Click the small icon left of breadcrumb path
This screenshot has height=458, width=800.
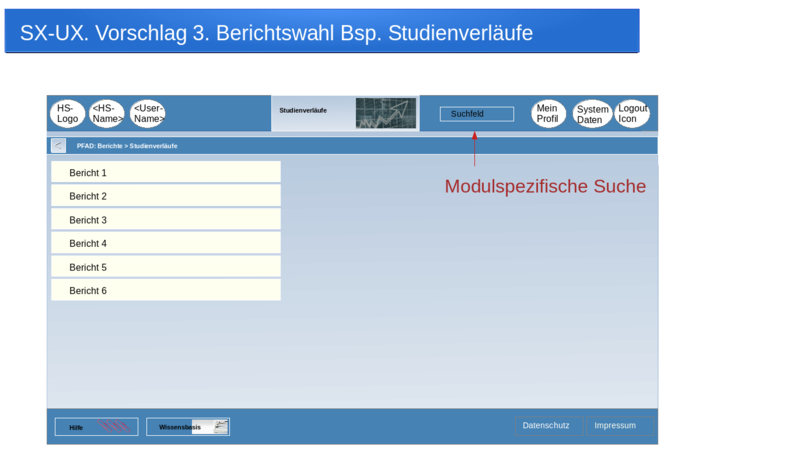pos(59,146)
